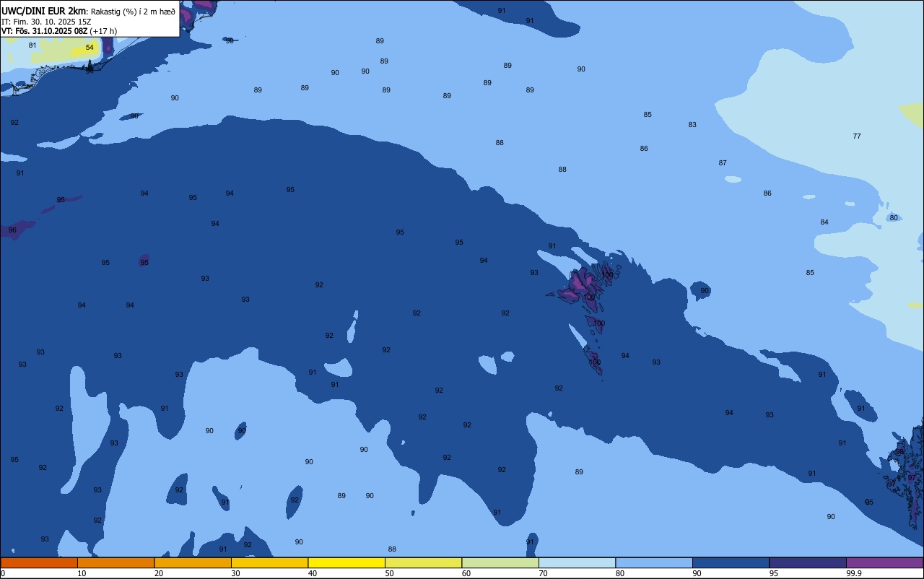Viewport: 924px width, 579px height.
Task: Click the 40–50 bright yellow legend swatch
Action: [x=346, y=562]
